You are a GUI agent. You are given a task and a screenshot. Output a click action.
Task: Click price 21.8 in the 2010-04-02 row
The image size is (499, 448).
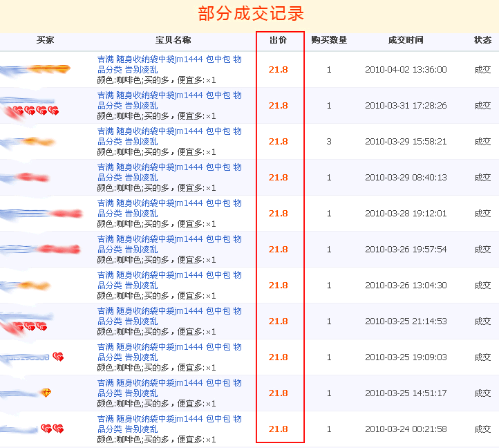pyautogui.click(x=278, y=69)
